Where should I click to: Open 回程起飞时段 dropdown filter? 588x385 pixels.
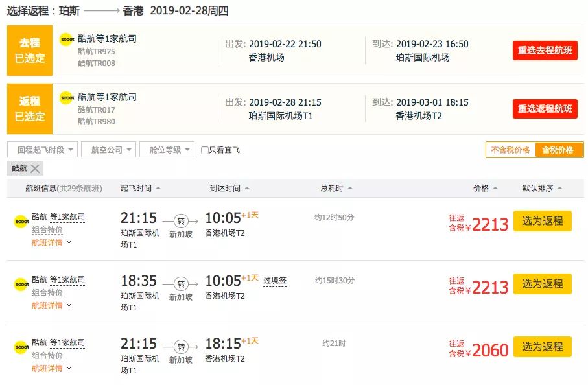[x=42, y=150]
